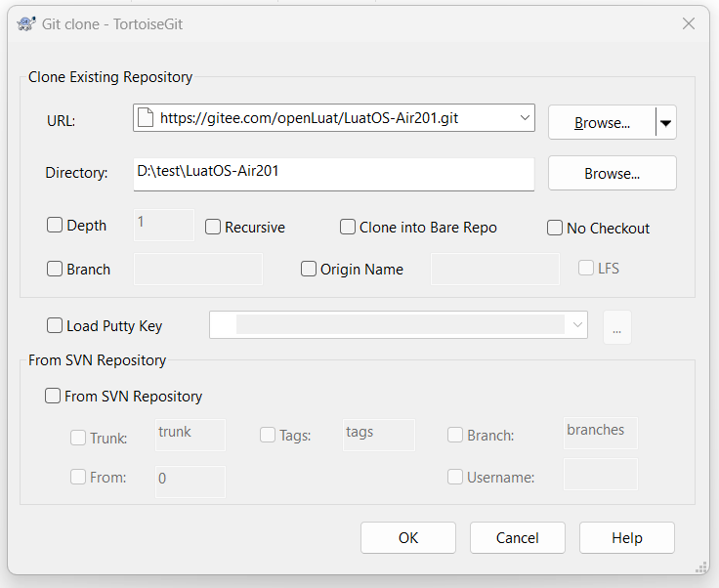The height and width of the screenshot is (588, 719).
Task: Click the document icon in URL field
Action: tap(146, 118)
